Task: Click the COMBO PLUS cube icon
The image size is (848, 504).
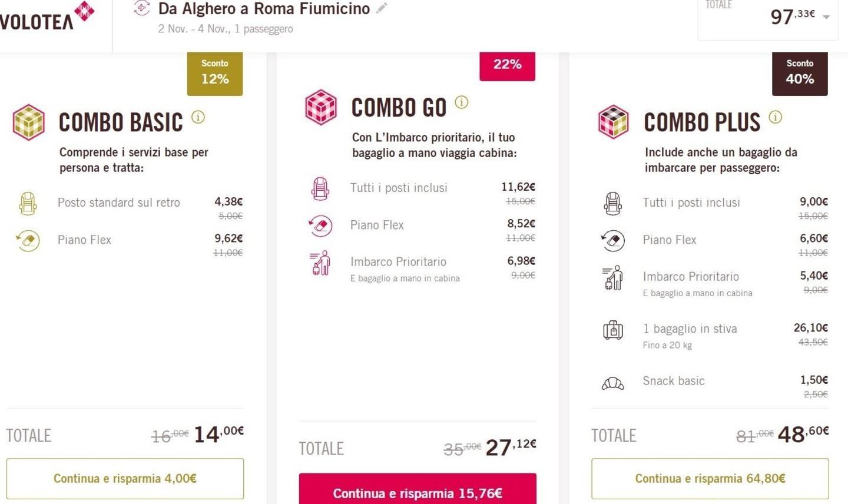Action: coord(613,121)
